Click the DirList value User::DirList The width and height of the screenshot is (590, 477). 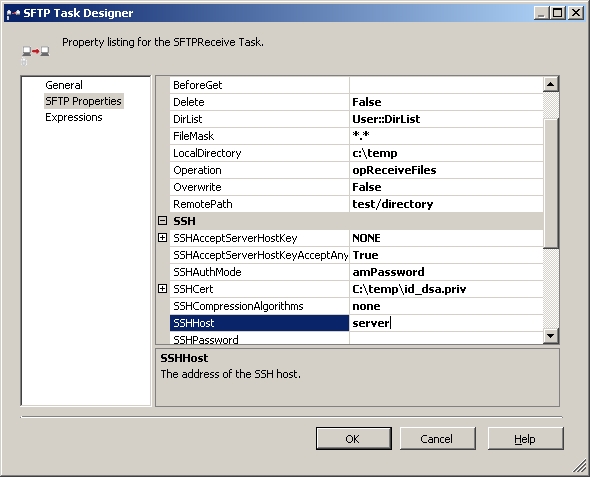(446, 119)
